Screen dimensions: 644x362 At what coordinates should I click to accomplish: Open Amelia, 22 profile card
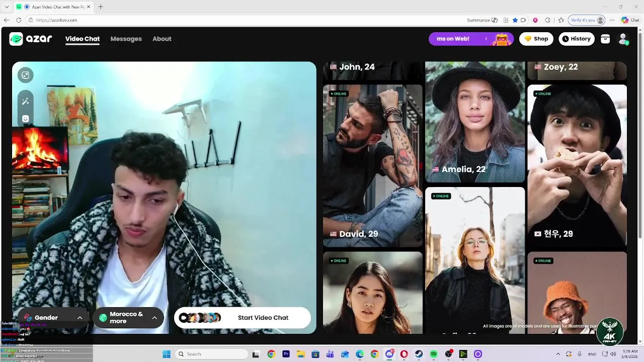pos(475,122)
